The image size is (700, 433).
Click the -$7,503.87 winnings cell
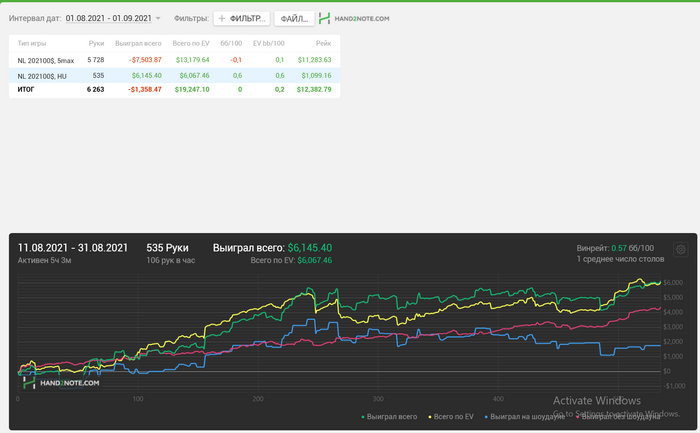(x=145, y=60)
